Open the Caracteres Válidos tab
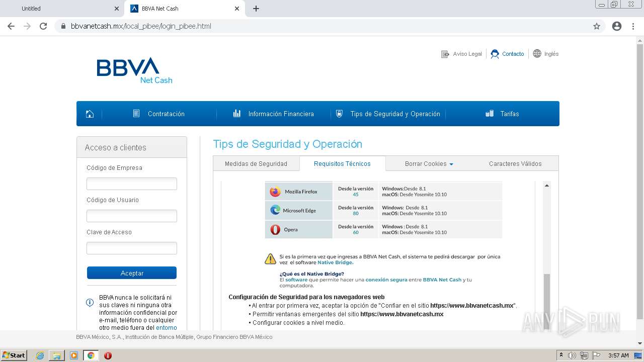Screen dimensions: 644x362 (515, 164)
